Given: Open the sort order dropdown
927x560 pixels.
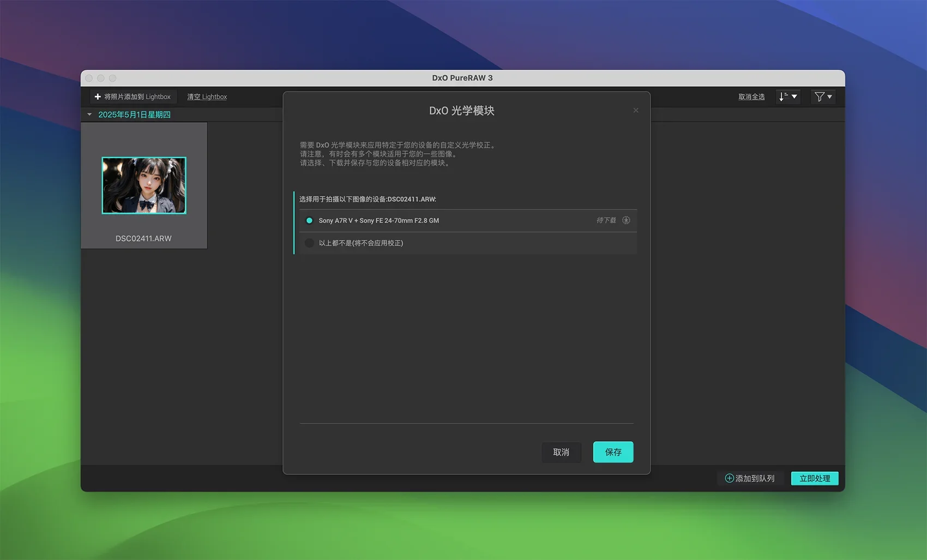Looking at the screenshot, I should tap(788, 97).
